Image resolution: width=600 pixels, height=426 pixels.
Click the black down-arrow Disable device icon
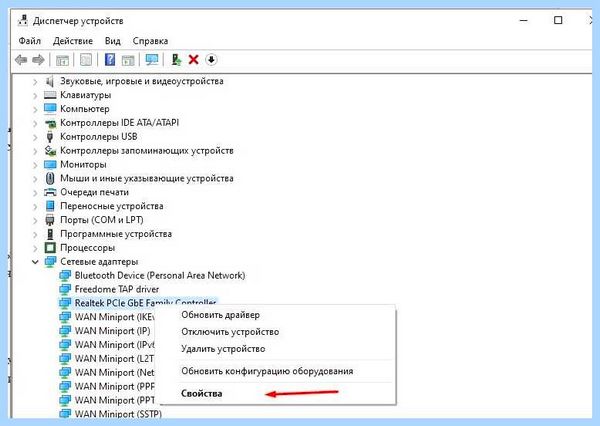[211, 60]
